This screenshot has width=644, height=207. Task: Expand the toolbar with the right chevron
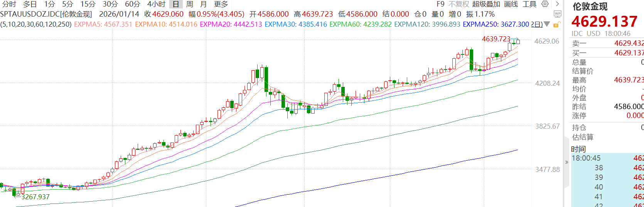pyautogui.click(x=557, y=4)
